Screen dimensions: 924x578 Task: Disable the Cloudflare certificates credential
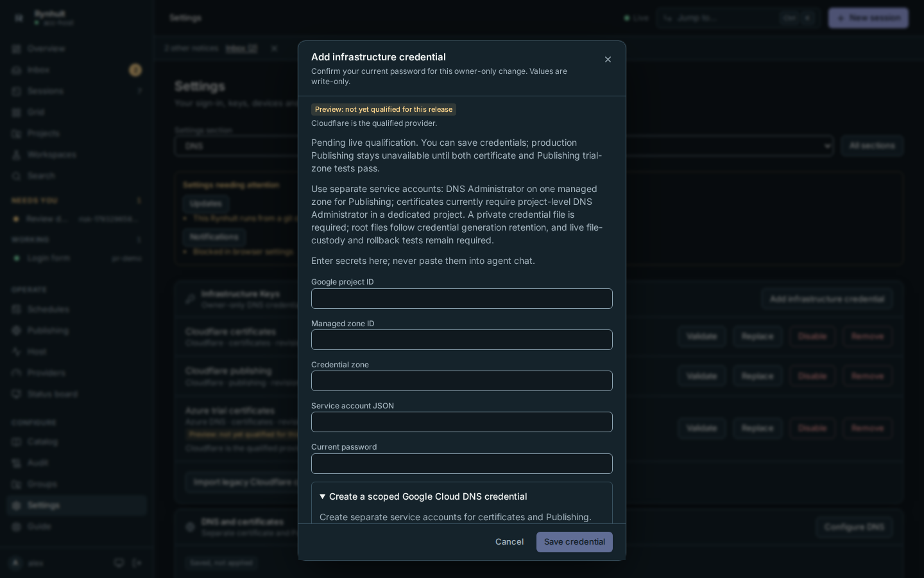(812, 337)
